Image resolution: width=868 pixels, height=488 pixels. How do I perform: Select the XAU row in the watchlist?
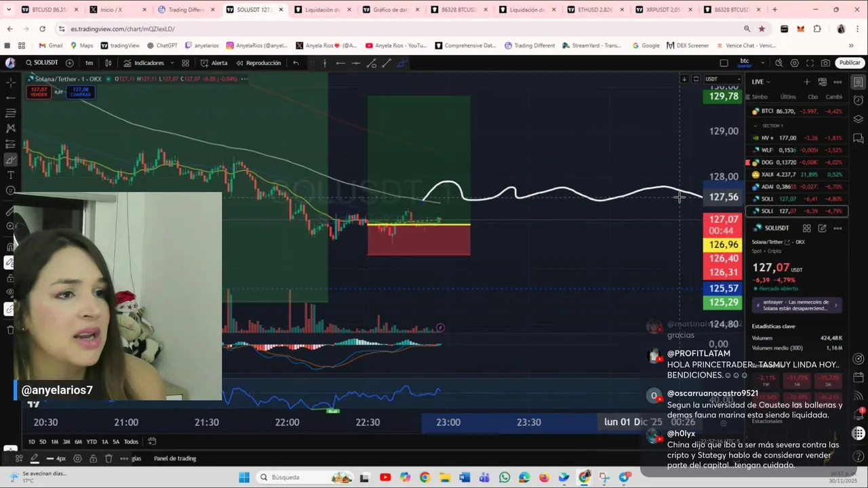[x=797, y=174]
